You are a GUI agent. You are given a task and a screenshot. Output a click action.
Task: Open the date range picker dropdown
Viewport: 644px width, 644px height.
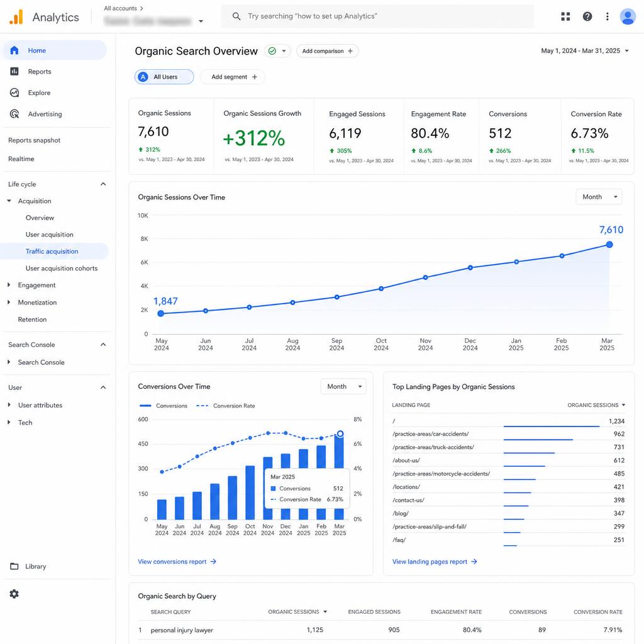point(585,51)
